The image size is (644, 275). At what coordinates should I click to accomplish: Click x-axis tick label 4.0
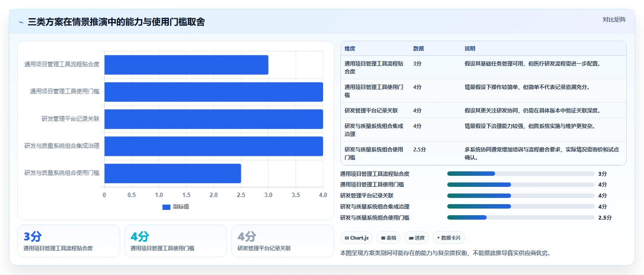(x=323, y=195)
